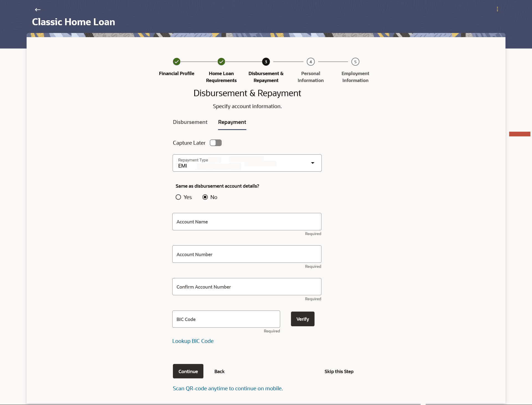Open the three-dot overflow menu
532x405 pixels.
(497, 9)
